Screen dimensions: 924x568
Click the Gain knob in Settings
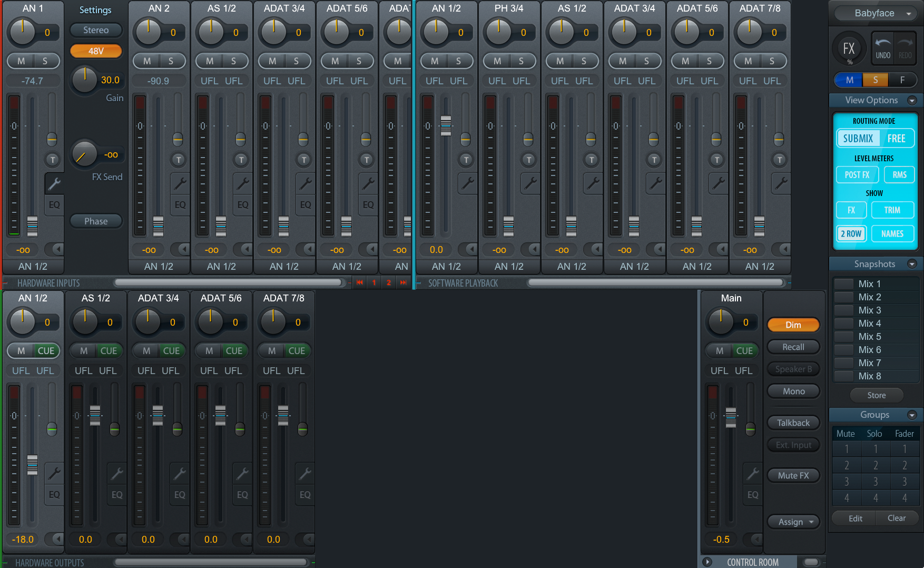[84, 80]
